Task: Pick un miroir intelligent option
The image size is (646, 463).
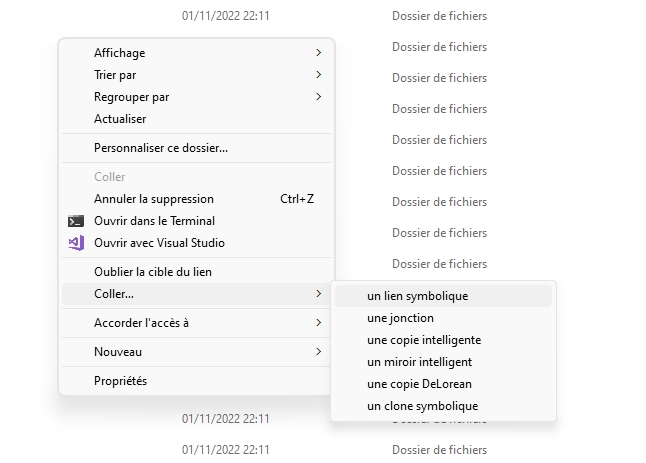Action: [420, 362]
